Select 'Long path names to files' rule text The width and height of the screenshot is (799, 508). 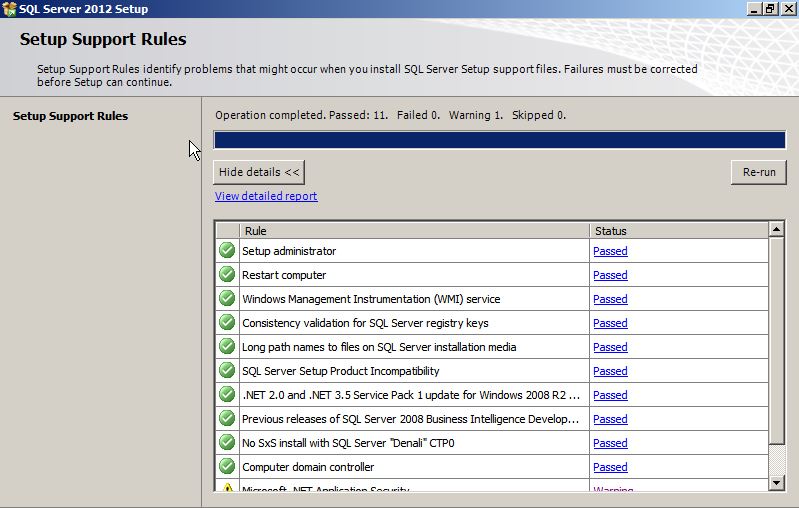point(379,347)
